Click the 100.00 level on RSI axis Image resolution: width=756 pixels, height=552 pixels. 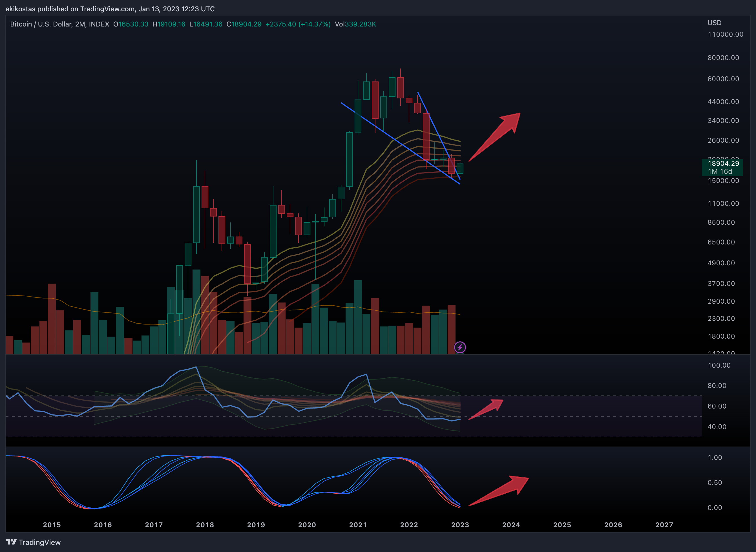tap(719, 365)
